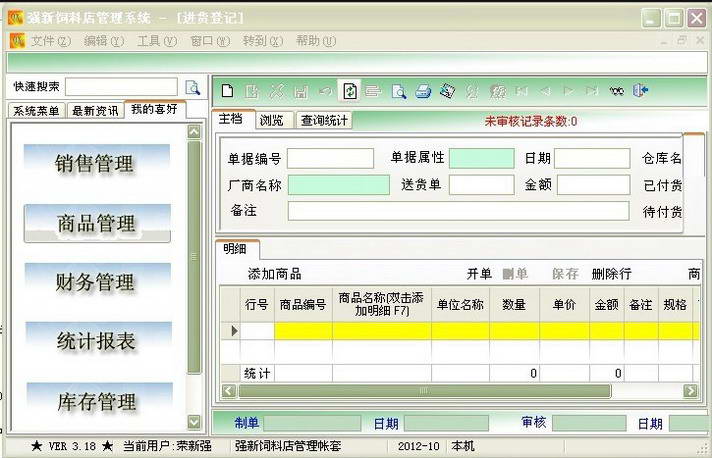Click the 保存 button in detail area
The image size is (712, 458).
click(565, 274)
